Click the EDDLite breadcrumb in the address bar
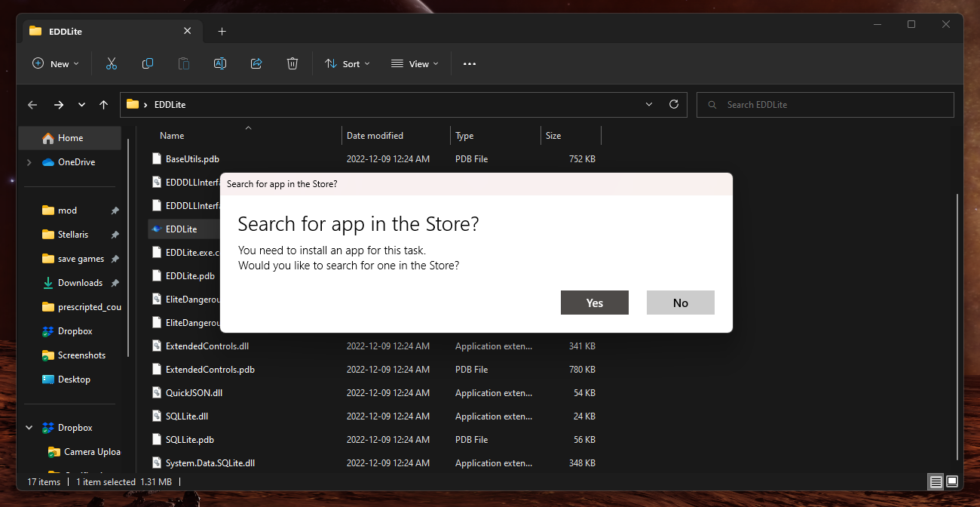 tap(170, 105)
